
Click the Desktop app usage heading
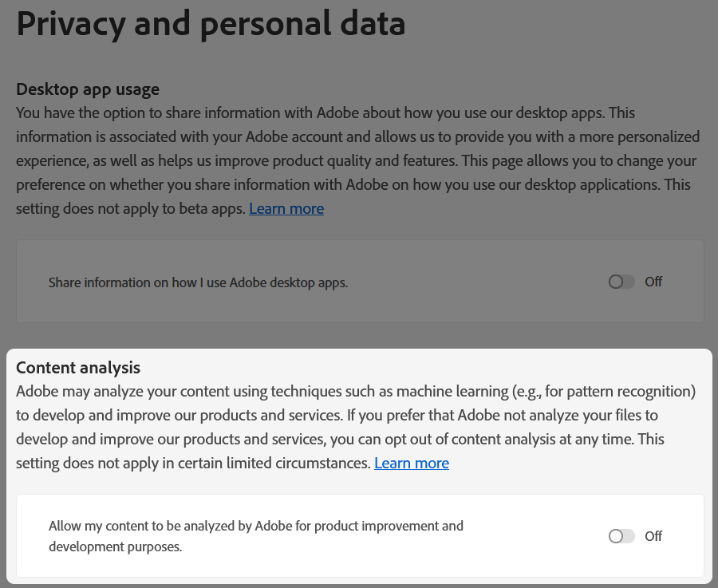(x=88, y=89)
